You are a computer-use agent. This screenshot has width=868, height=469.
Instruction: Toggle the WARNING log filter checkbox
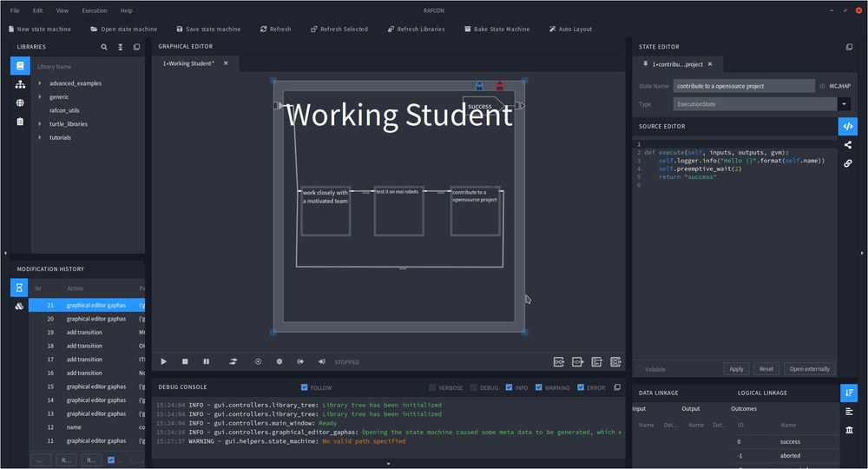click(x=539, y=387)
